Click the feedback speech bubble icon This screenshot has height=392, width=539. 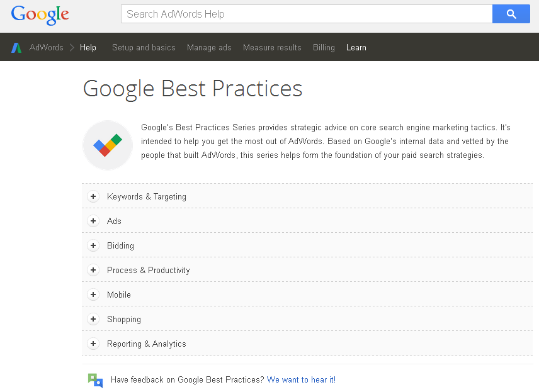click(95, 380)
